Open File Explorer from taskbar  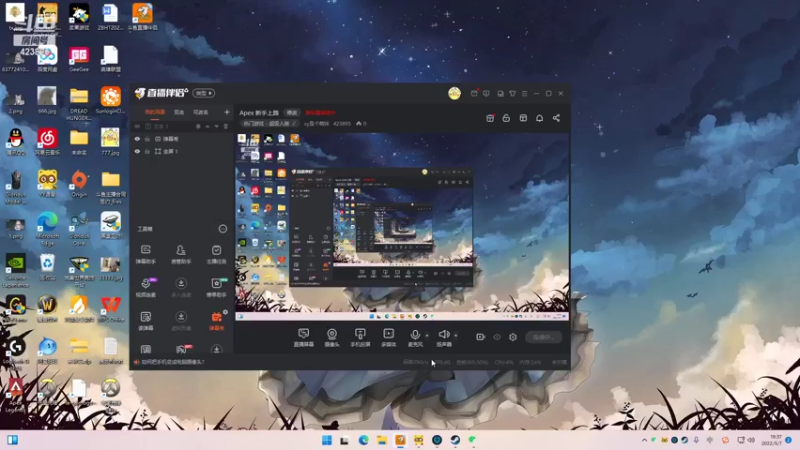(x=382, y=440)
